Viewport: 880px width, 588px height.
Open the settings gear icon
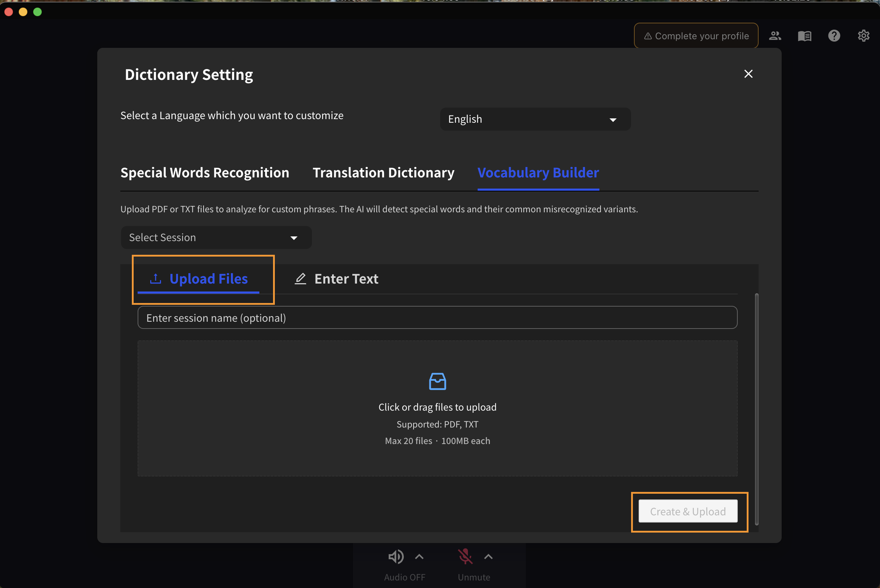click(863, 36)
